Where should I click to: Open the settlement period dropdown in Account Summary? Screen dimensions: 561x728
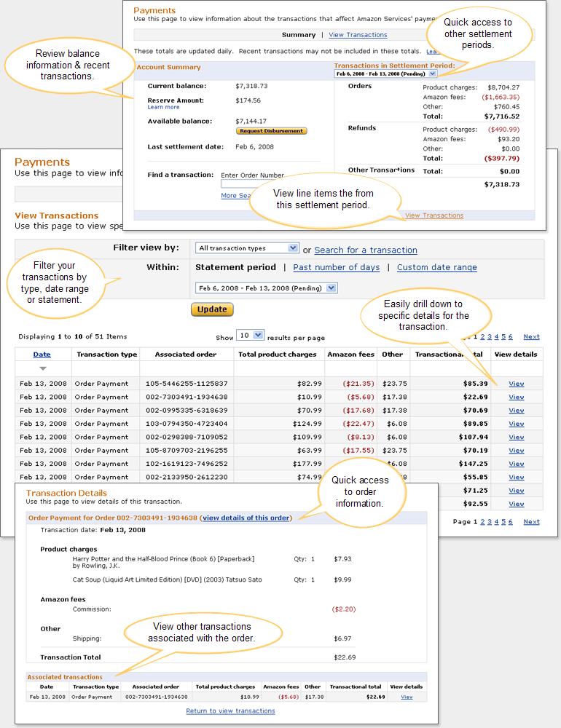coord(385,74)
